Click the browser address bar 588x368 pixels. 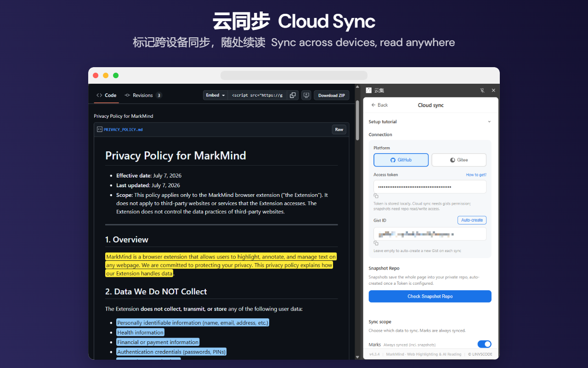pyautogui.click(x=294, y=75)
